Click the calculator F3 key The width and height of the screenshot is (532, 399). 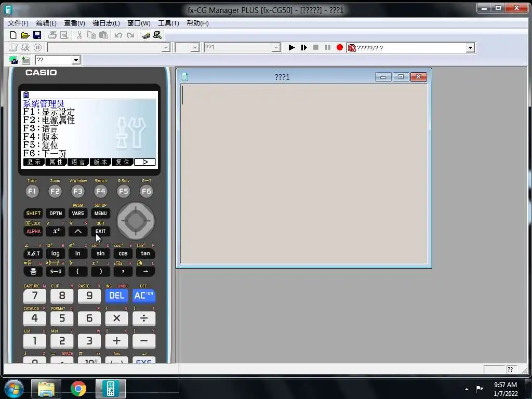tap(78, 191)
